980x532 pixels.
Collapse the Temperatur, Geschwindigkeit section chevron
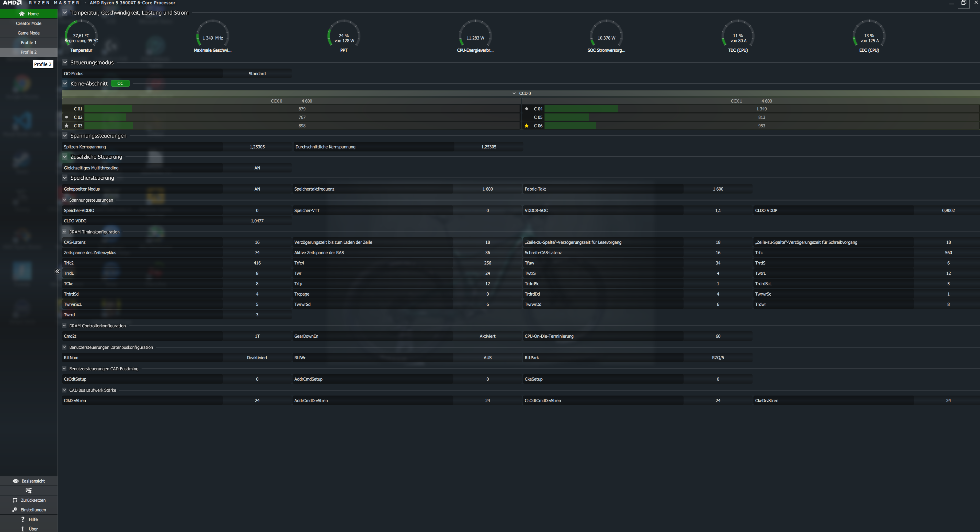[x=65, y=13]
